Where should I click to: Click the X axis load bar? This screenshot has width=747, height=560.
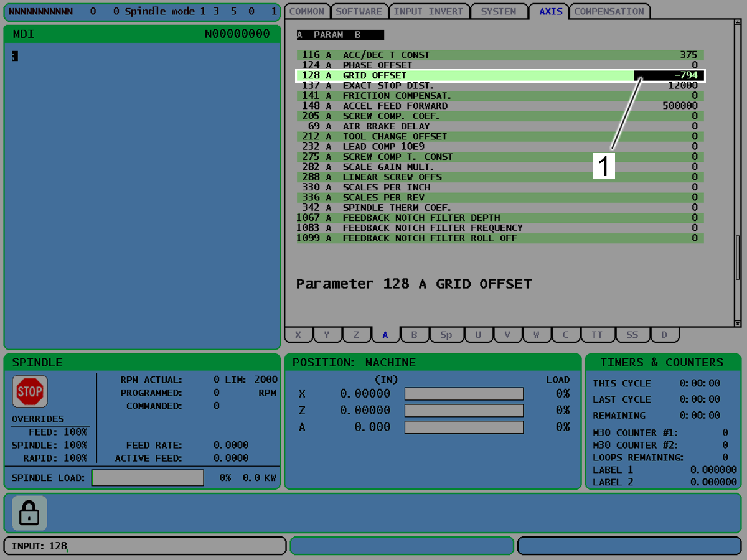(x=464, y=394)
